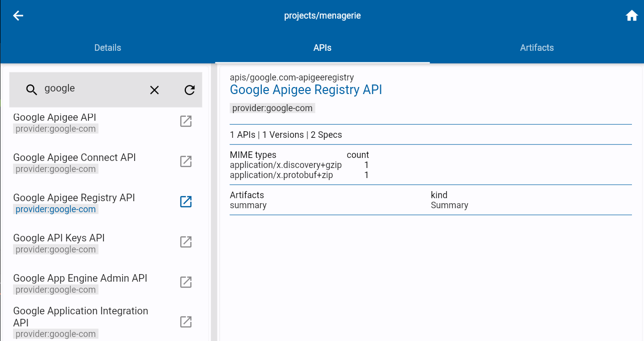Screen dimensions: 644x341
Task: Select Google API Keys API list row
Action: [x=105, y=243]
